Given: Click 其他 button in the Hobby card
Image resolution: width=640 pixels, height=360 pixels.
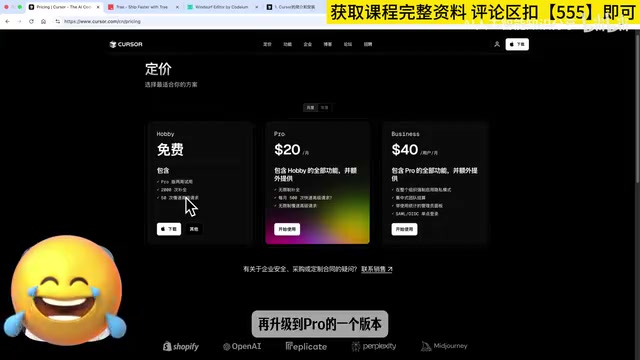Looking at the screenshot, I should (x=194, y=229).
